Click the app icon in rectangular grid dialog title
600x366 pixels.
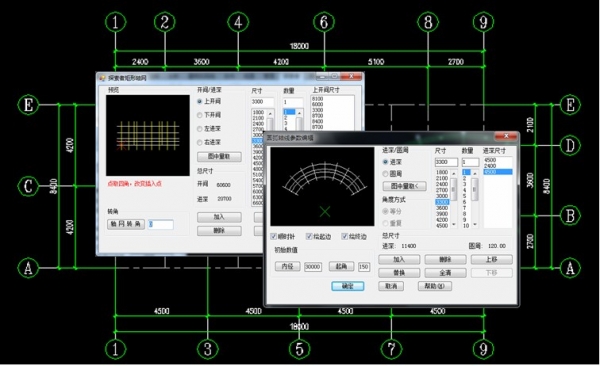(103, 78)
